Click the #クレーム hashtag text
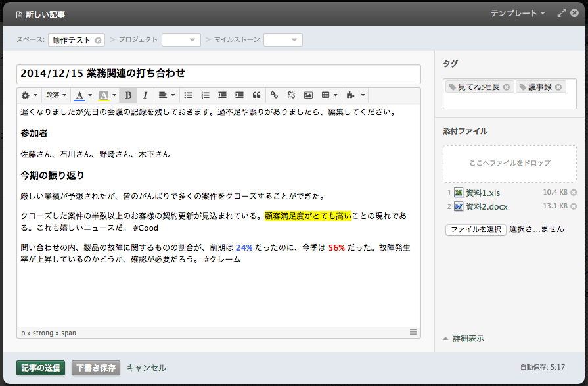Image resolution: width=588 pixels, height=386 pixels. point(222,260)
